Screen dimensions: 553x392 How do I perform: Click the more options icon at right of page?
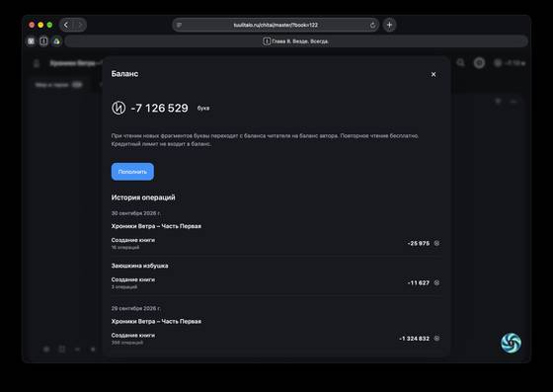point(513,102)
